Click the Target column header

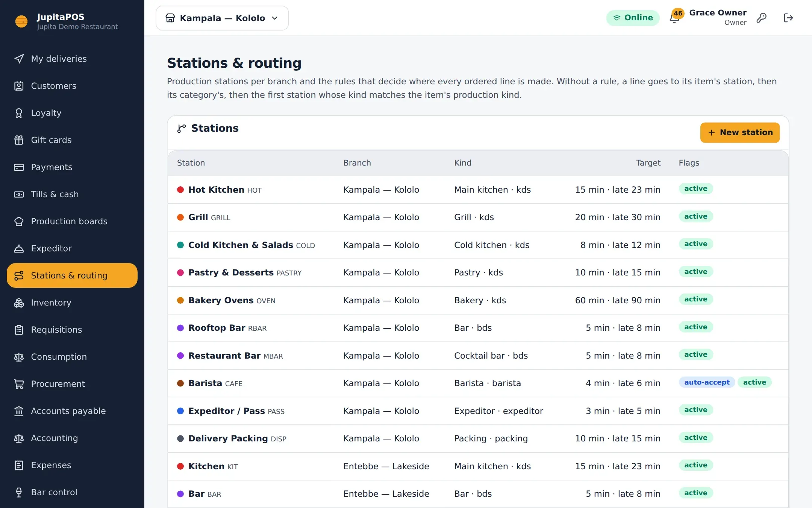click(x=648, y=163)
